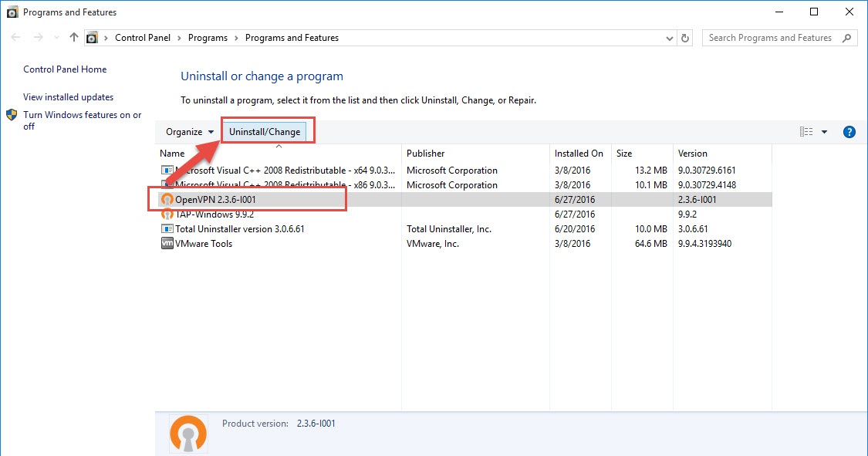
Task: Click the Uninstall/Change button
Action: [x=265, y=132]
